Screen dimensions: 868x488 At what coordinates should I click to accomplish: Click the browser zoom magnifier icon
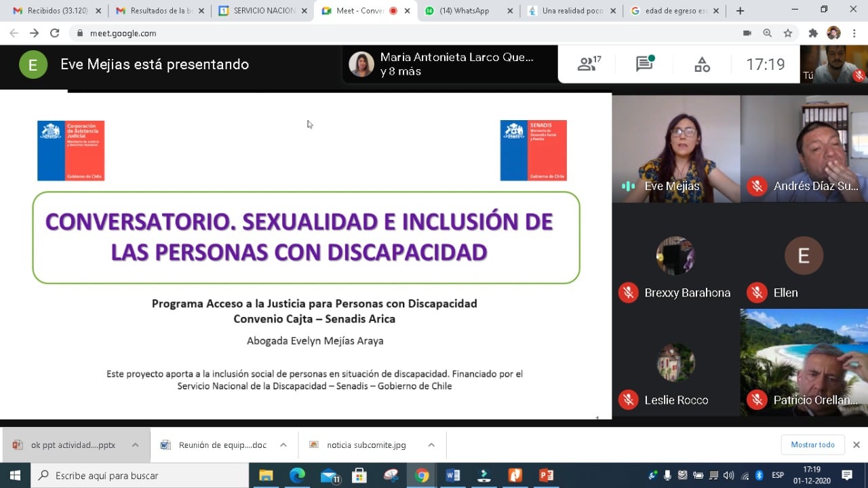(x=768, y=33)
